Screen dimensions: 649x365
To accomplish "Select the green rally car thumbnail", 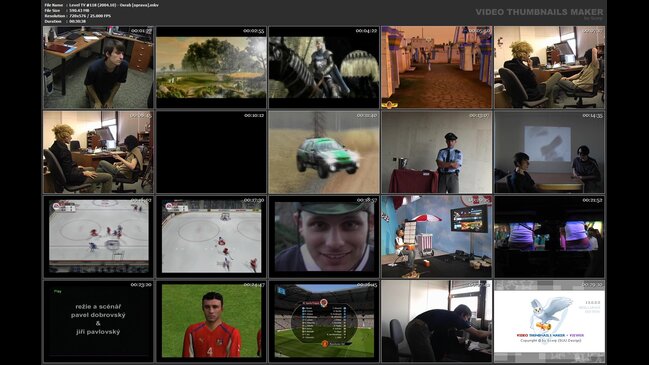I will coord(324,152).
